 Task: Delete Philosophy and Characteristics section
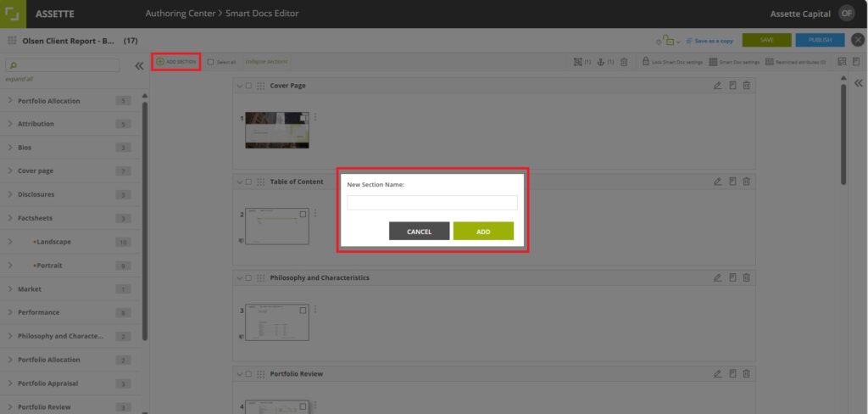pyautogui.click(x=746, y=277)
